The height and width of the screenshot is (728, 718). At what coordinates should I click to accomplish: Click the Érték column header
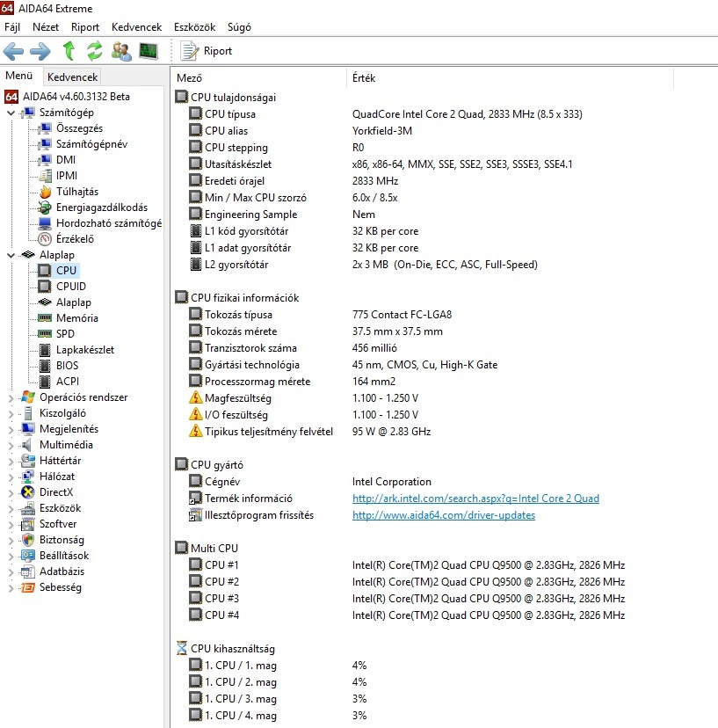click(510, 78)
